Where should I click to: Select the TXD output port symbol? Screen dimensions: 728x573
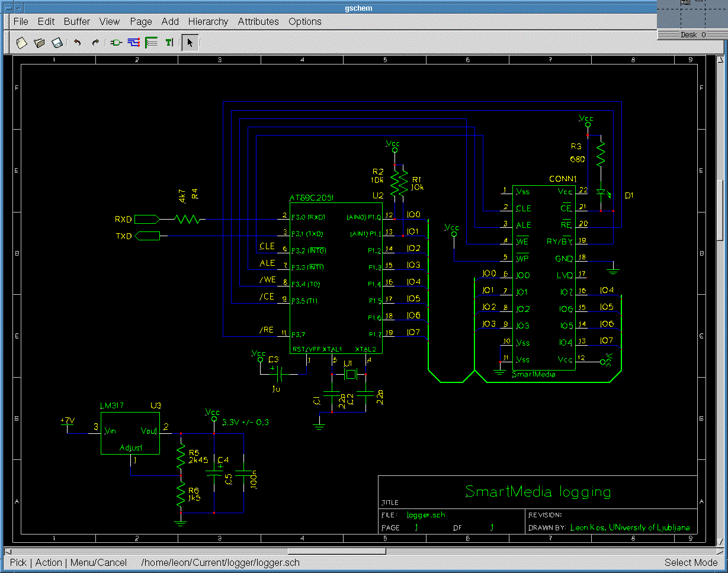(147, 236)
